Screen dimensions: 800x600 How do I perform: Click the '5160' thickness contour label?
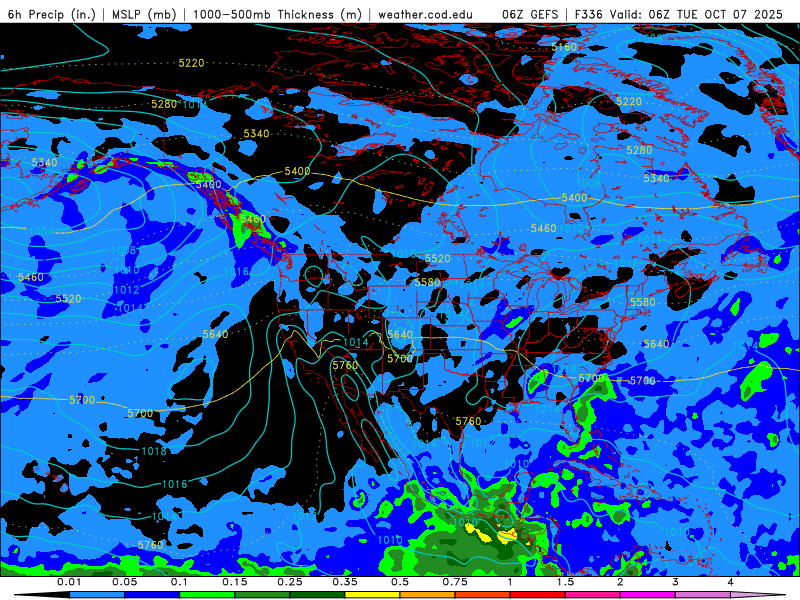564,47
